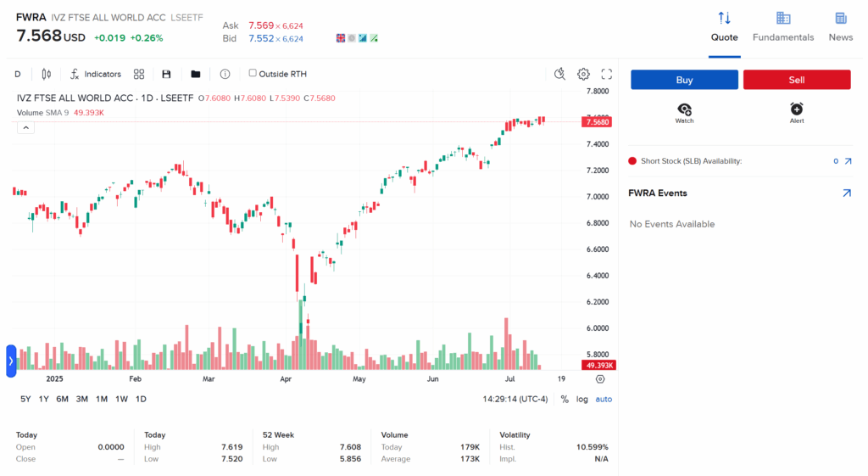Save the chart with the floppy disk icon
Screen dimensions: 868x476
coord(166,74)
